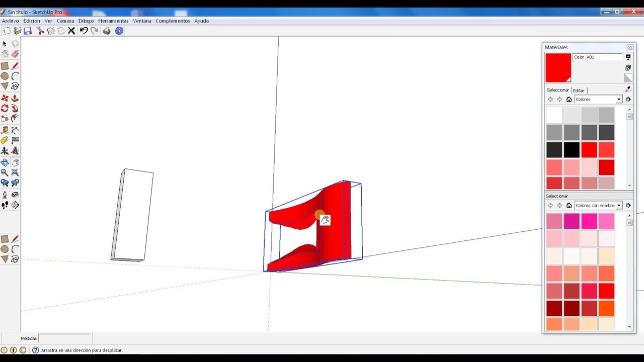Open the Dibujo menu
Image resolution: width=644 pixels, height=362 pixels.
[86, 21]
